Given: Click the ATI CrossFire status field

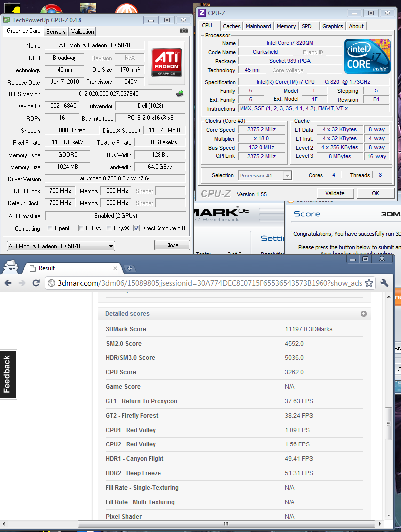Looking at the screenshot, I should pyautogui.click(x=116, y=216).
